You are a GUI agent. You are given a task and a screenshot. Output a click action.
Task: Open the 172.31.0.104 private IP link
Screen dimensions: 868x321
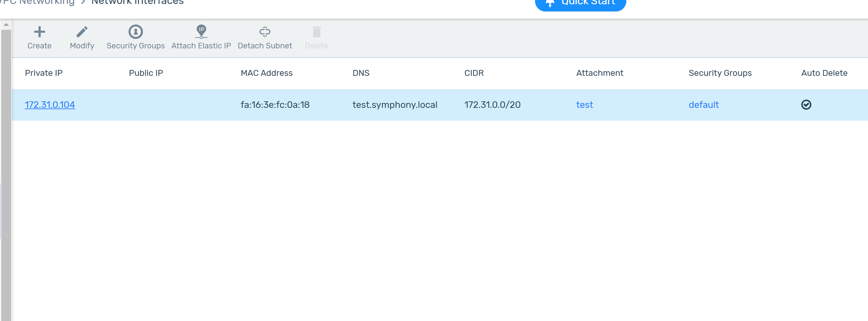pos(50,105)
